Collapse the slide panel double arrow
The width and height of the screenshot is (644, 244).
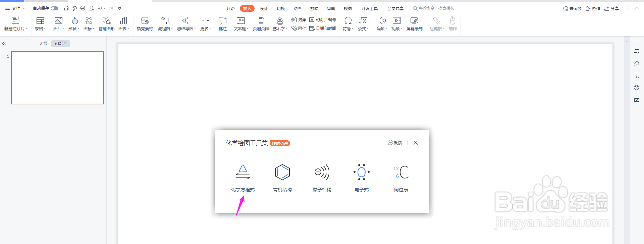pyautogui.click(x=4, y=43)
